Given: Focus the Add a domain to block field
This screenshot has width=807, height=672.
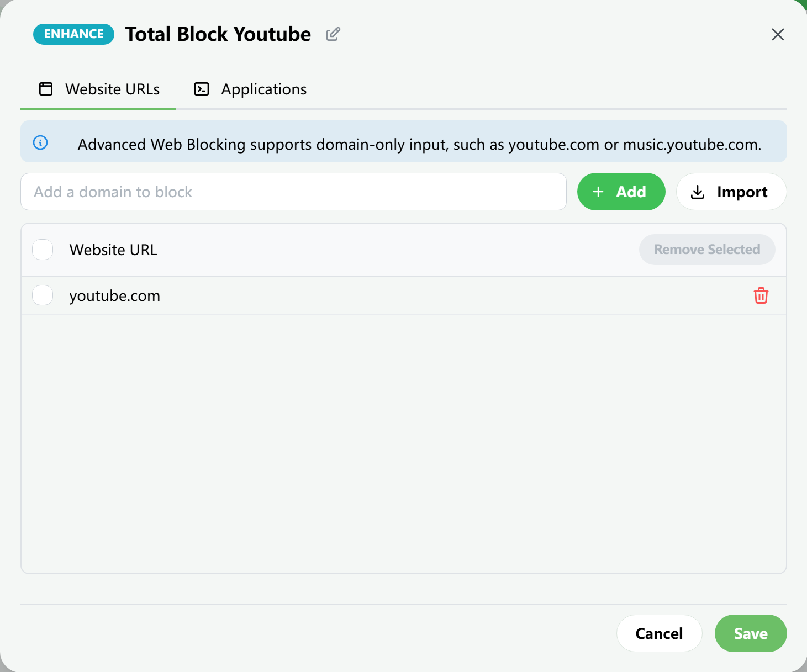Looking at the screenshot, I should 293,192.
